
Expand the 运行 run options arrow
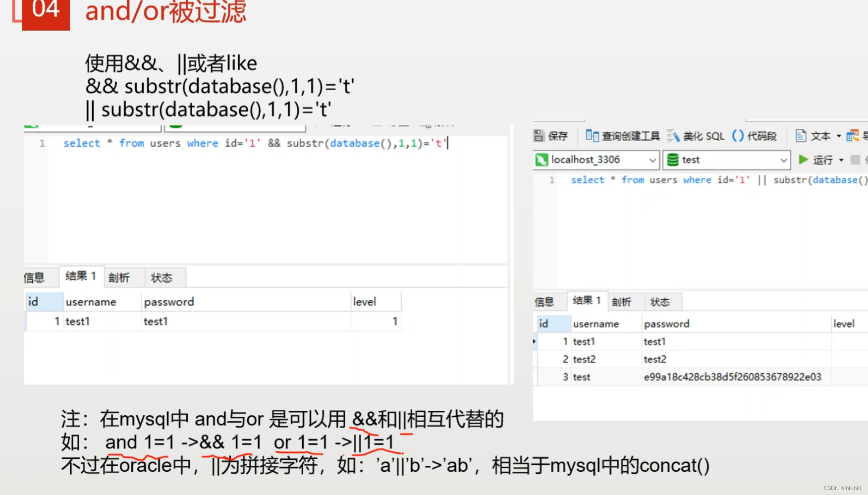(x=841, y=160)
